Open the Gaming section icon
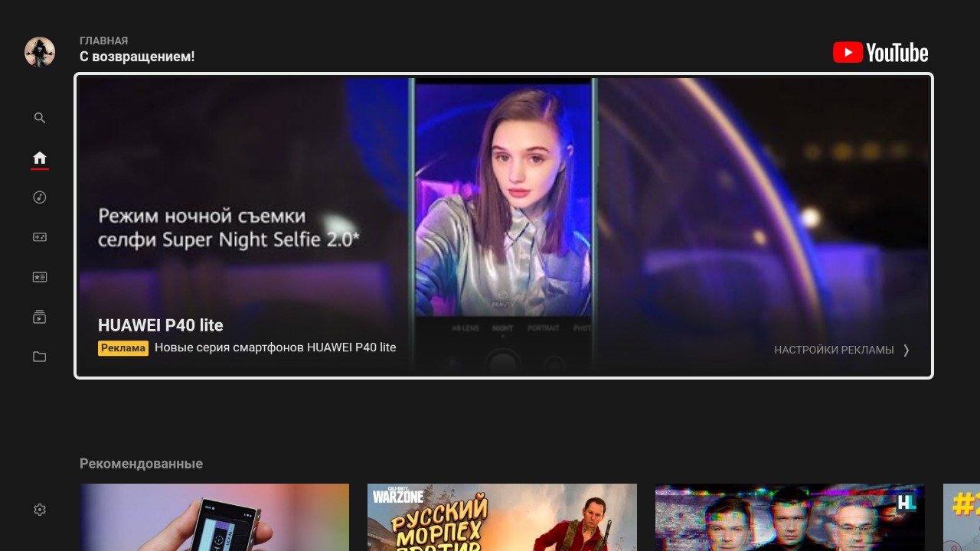The width and height of the screenshot is (980, 551). pyautogui.click(x=40, y=237)
